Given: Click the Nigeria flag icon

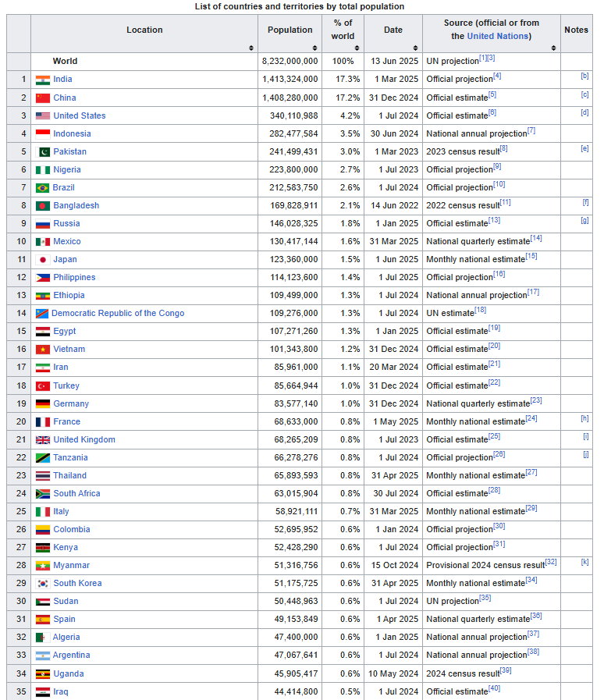Looking at the screenshot, I should pos(43,170).
